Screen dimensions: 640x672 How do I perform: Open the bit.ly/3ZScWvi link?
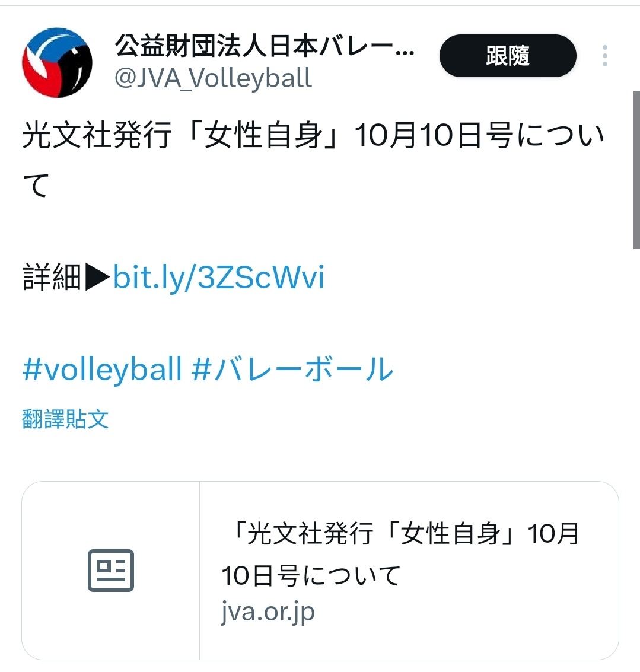(x=219, y=278)
